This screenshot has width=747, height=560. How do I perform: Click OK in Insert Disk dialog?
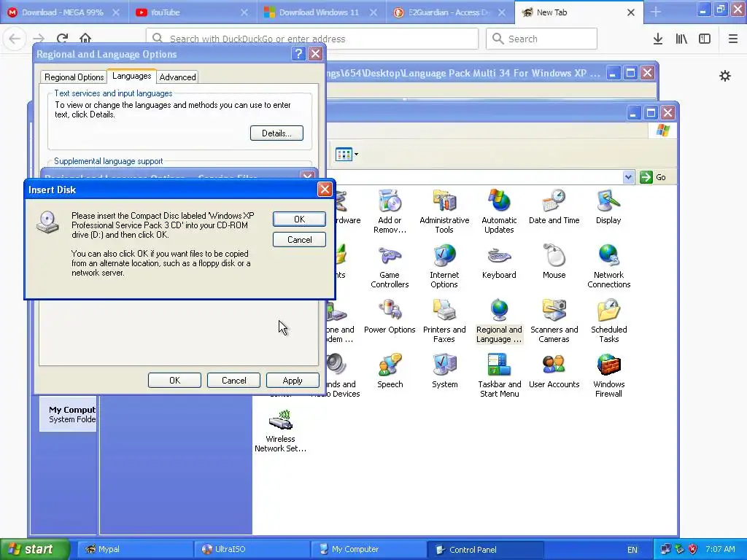pyautogui.click(x=299, y=219)
